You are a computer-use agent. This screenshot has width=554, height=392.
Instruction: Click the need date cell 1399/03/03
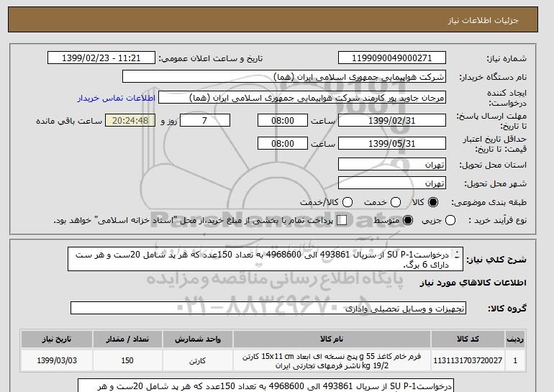pyautogui.click(x=57, y=360)
